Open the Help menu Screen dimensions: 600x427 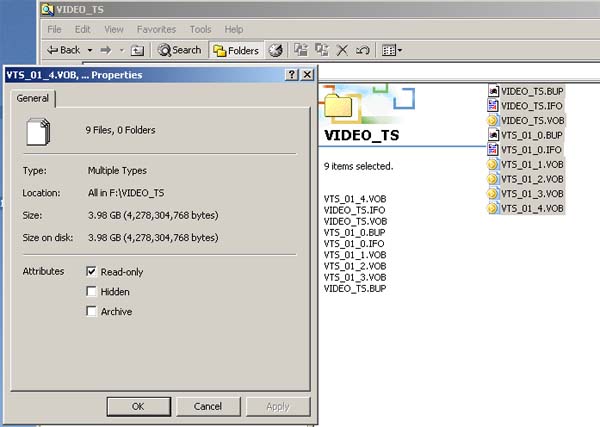233,29
